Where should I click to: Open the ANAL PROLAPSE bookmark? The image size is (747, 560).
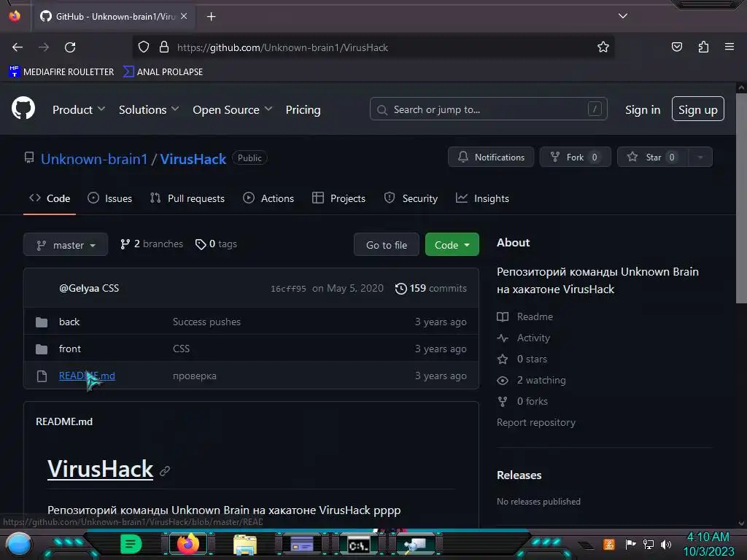tap(163, 72)
